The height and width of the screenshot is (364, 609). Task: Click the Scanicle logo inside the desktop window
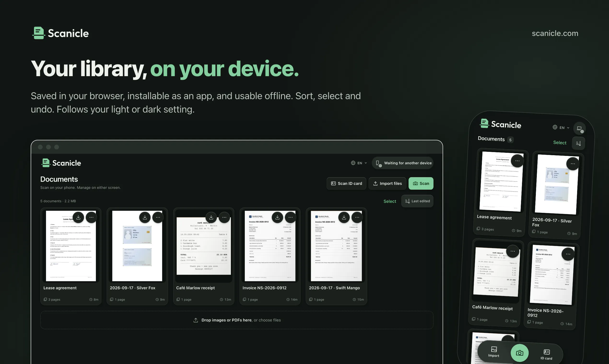pyautogui.click(x=61, y=163)
